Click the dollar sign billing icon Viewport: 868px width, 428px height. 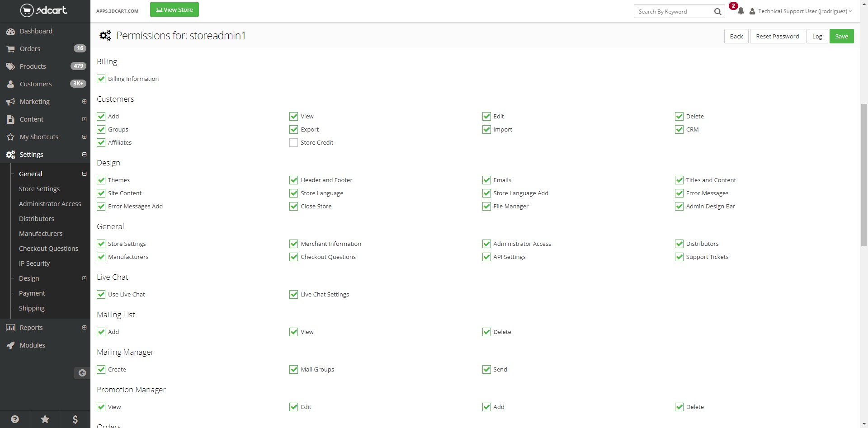pos(75,419)
